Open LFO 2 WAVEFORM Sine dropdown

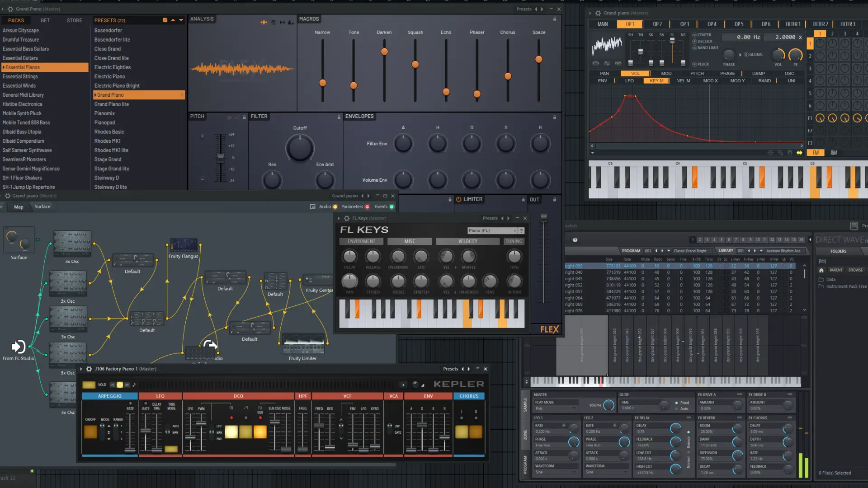[606, 472]
